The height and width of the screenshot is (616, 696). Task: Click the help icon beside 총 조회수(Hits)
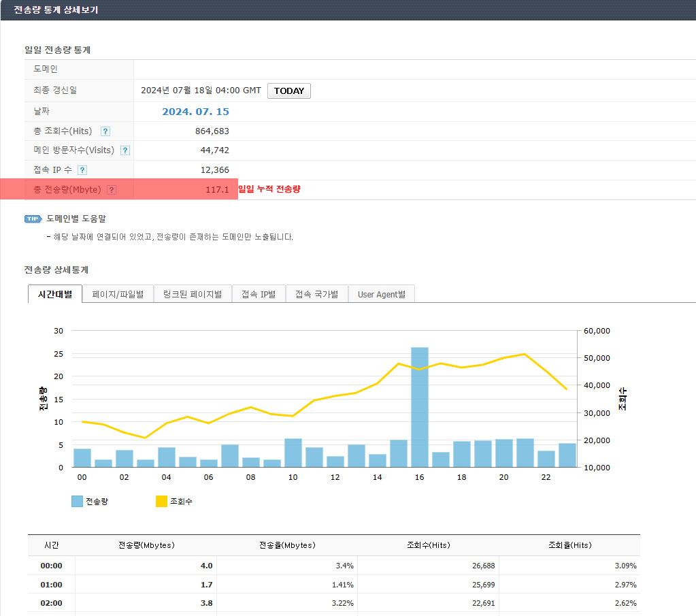(x=105, y=131)
